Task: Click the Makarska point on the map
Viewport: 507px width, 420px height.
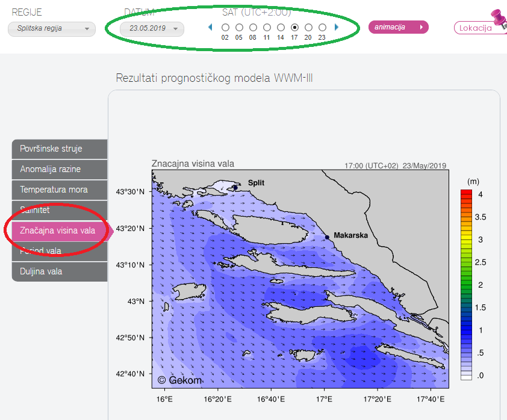Action: pyautogui.click(x=327, y=237)
